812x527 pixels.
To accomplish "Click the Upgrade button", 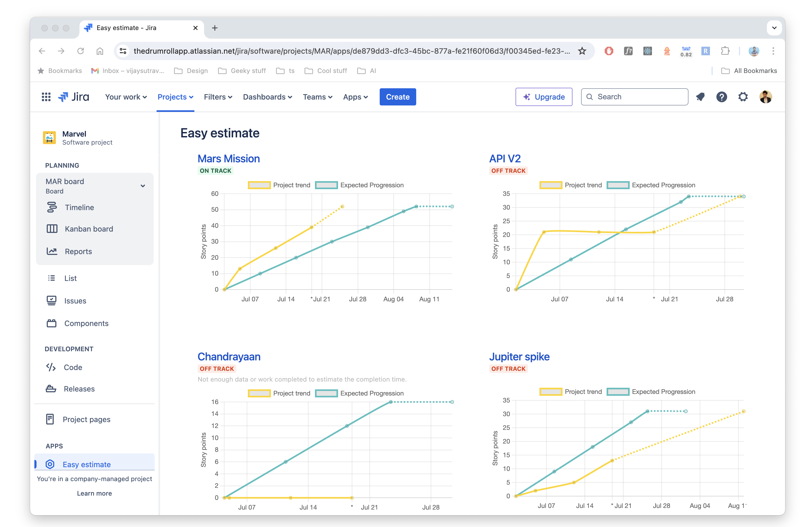I will pyautogui.click(x=544, y=97).
